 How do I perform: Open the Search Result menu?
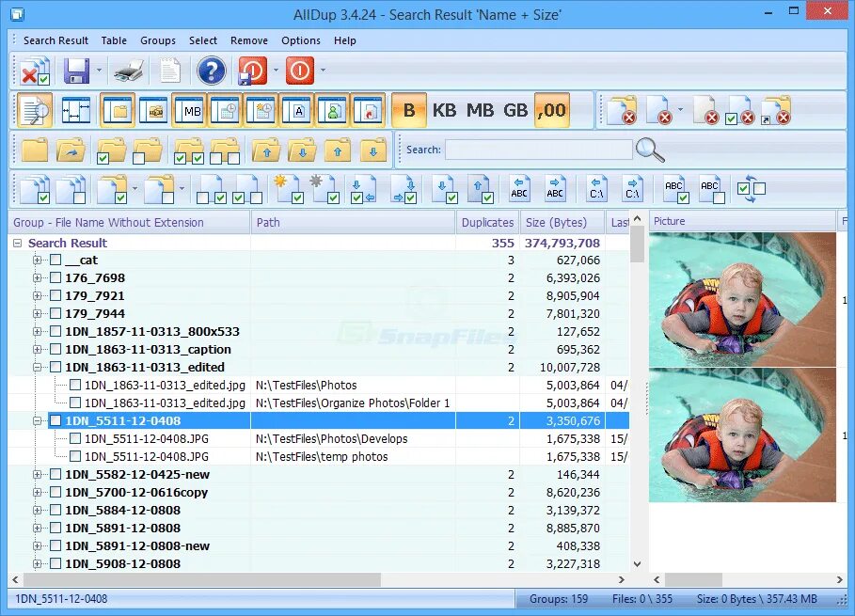[55, 40]
